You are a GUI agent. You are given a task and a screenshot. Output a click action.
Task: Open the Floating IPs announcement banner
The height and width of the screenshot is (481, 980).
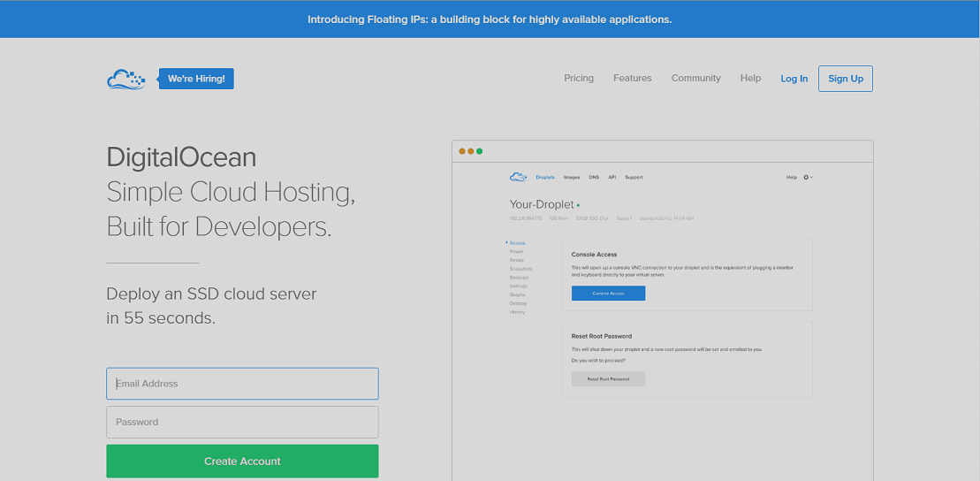pos(490,19)
